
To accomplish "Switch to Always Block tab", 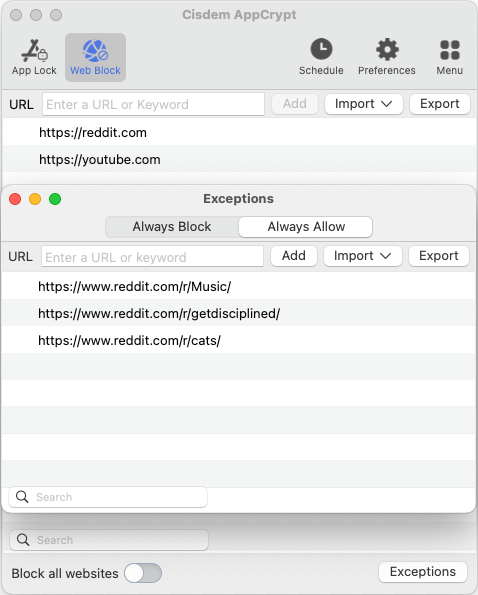I will click(172, 227).
